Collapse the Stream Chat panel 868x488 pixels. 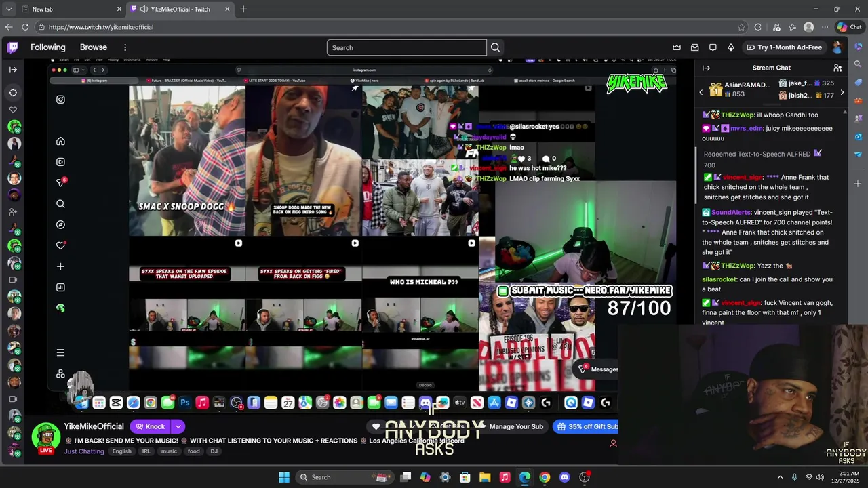[x=706, y=68]
